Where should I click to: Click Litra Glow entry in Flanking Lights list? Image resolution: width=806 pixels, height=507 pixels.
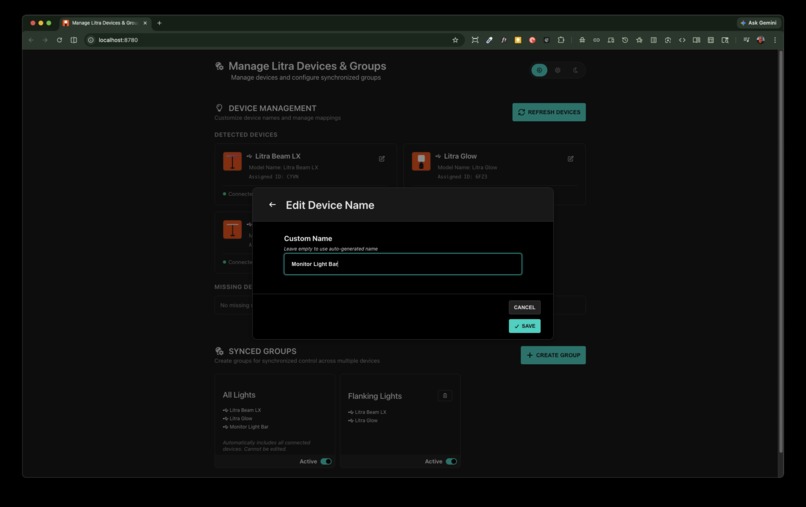pos(366,421)
